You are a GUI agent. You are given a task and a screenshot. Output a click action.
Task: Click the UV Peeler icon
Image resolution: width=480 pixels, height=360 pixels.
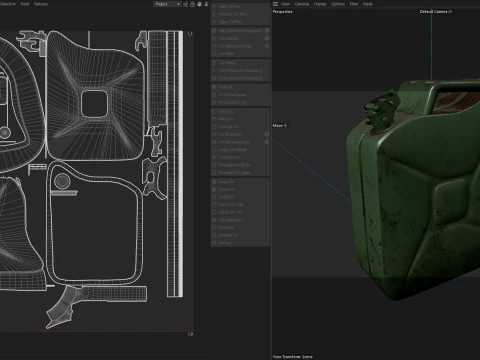tap(214, 63)
